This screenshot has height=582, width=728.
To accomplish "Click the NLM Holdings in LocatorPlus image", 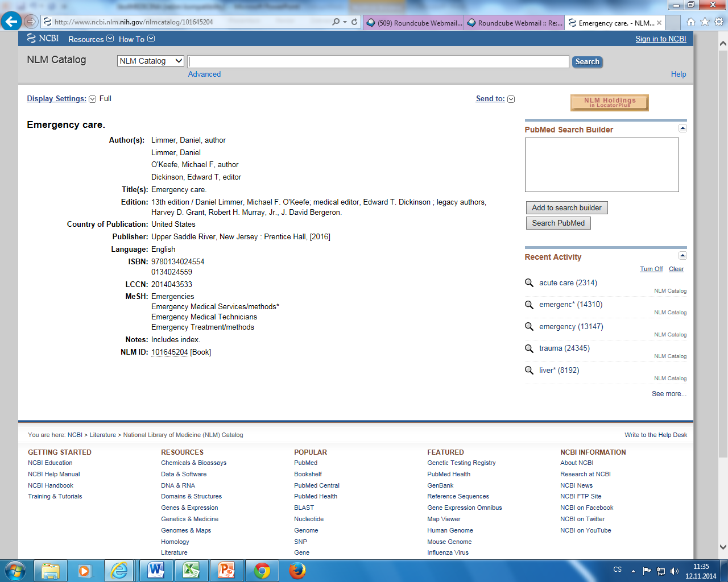I will [610, 102].
